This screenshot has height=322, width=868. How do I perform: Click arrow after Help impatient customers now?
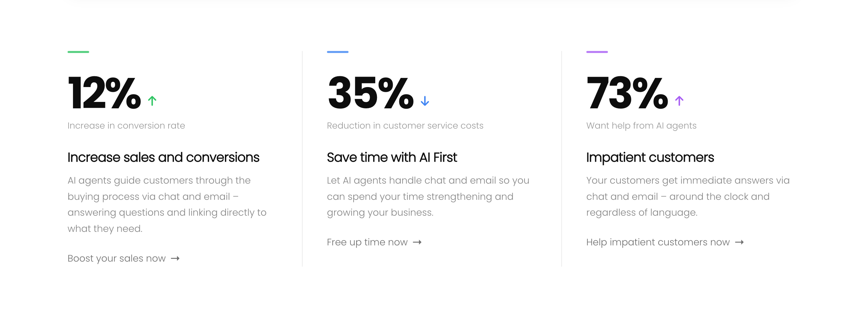739,242
